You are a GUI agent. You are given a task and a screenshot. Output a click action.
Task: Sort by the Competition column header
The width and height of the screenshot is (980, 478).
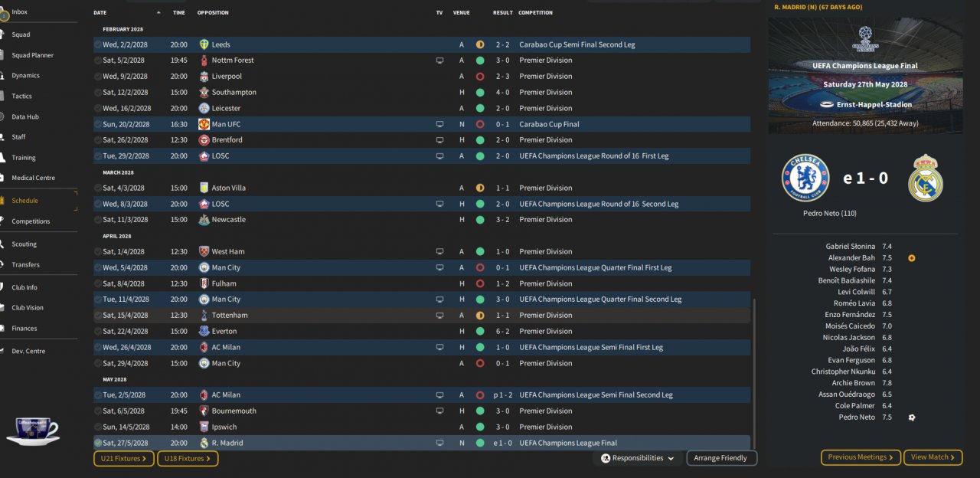tap(535, 12)
